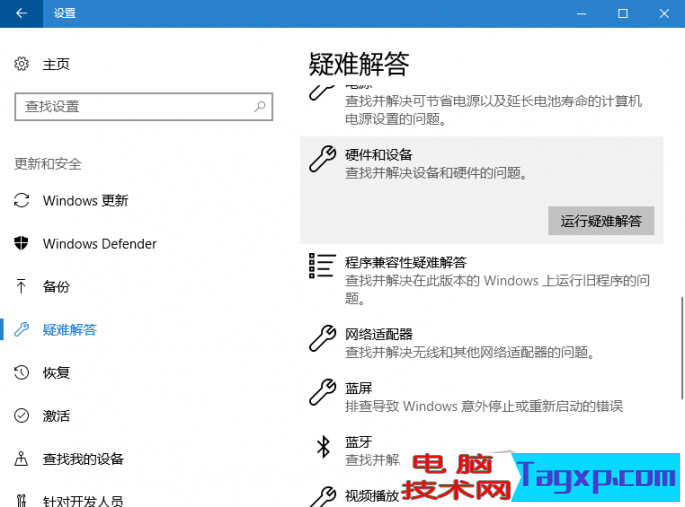
Task: Open 主页 home page
Action: (x=56, y=65)
